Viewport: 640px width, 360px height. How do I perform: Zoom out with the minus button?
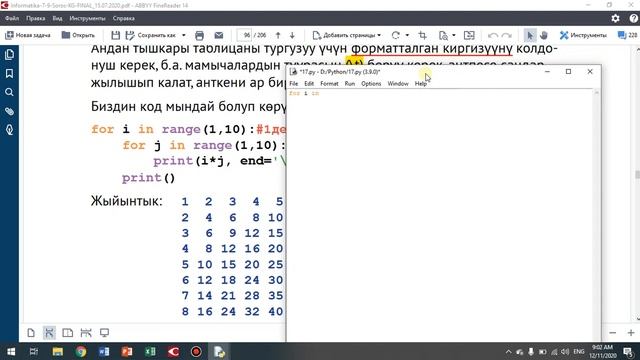(x=612, y=333)
